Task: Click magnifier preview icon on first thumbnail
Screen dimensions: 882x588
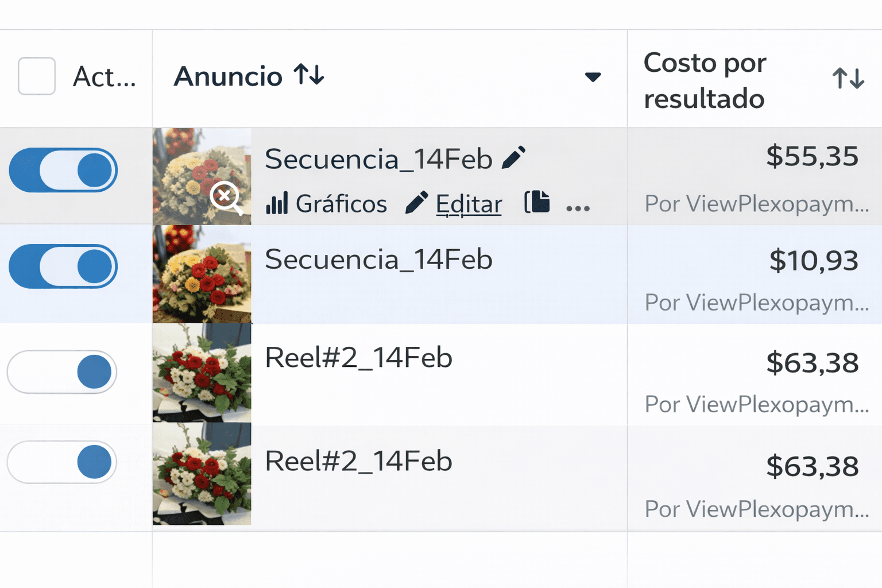Action: pyautogui.click(x=226, y=198)
